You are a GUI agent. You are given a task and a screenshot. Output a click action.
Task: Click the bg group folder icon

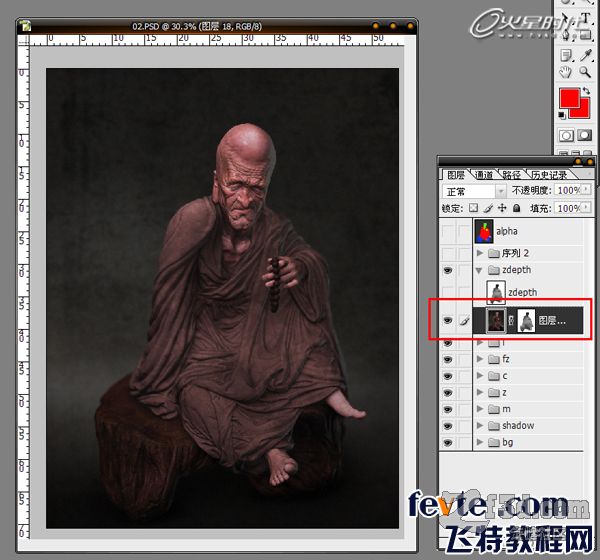494,442
